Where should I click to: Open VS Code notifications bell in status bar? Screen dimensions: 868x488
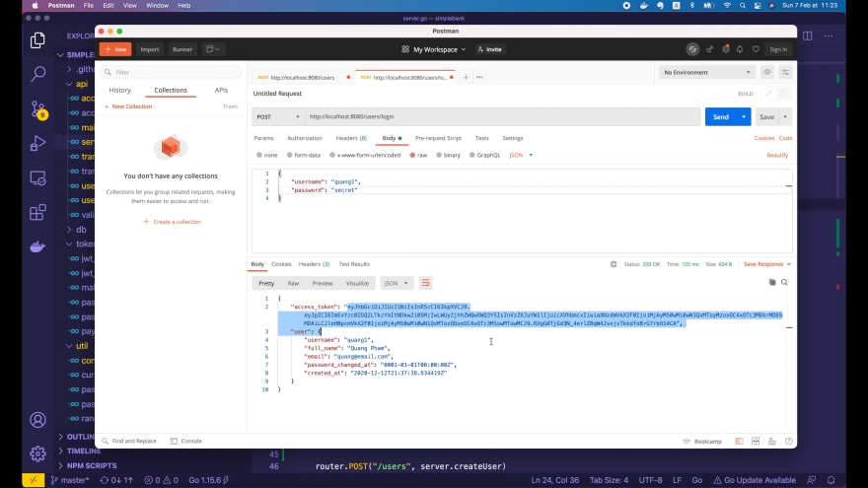(x=831, y=480)
